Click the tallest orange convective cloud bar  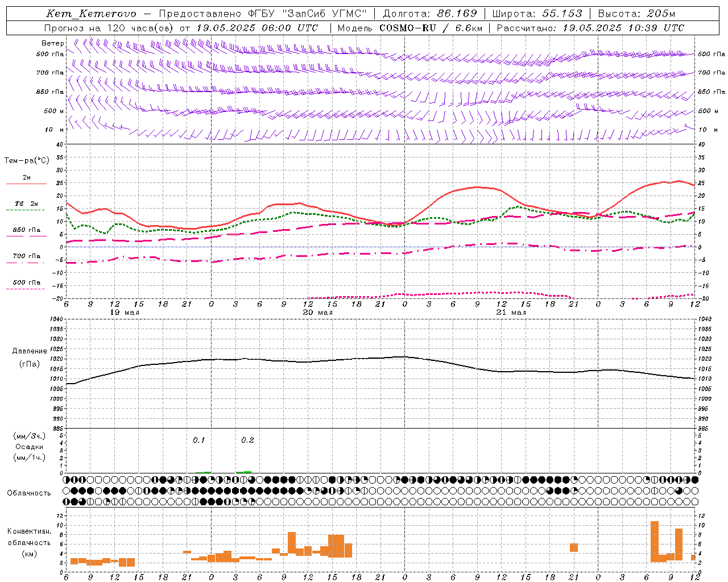pyautogui.click(x=655, y=542)
